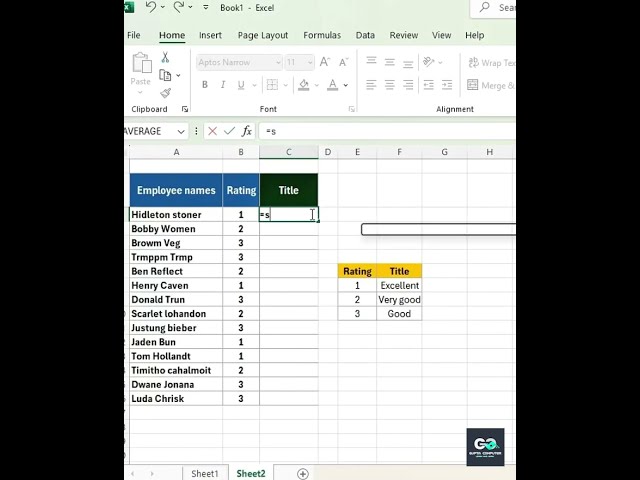The width and height of the screenshot is (640, 480).
Task: Click the Excellent title cell
Action: tap(399, 285)
